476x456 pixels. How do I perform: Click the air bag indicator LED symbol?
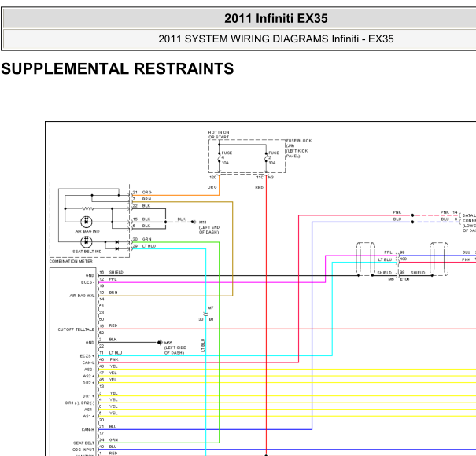pyautogui.click(x=87, y=222)
